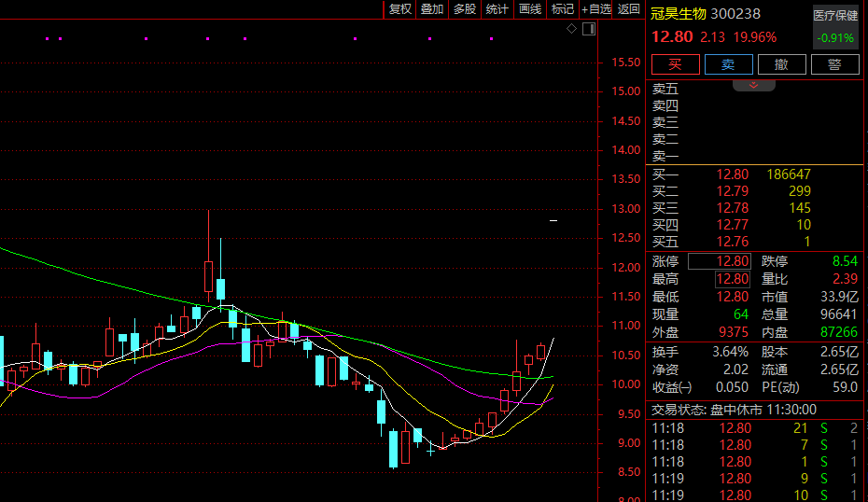This screenshot has height=502, width=868.
Task: Activate the 画线 drawing tool
Action: click(530, 9)
